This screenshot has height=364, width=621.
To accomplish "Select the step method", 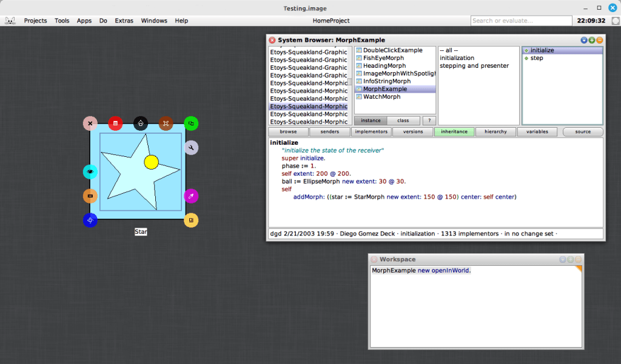I will tap(536, 58).
